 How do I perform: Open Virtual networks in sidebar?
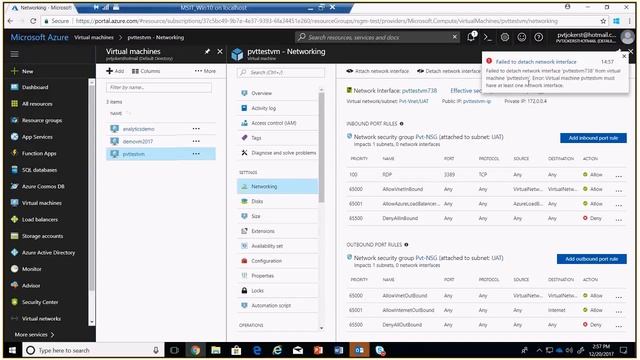(41, 319)
